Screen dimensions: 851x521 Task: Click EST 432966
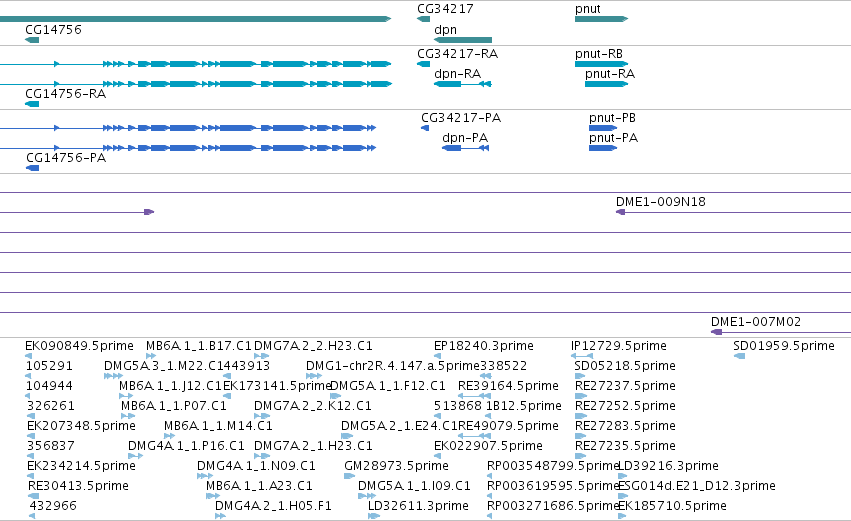[x=53, y=506]
